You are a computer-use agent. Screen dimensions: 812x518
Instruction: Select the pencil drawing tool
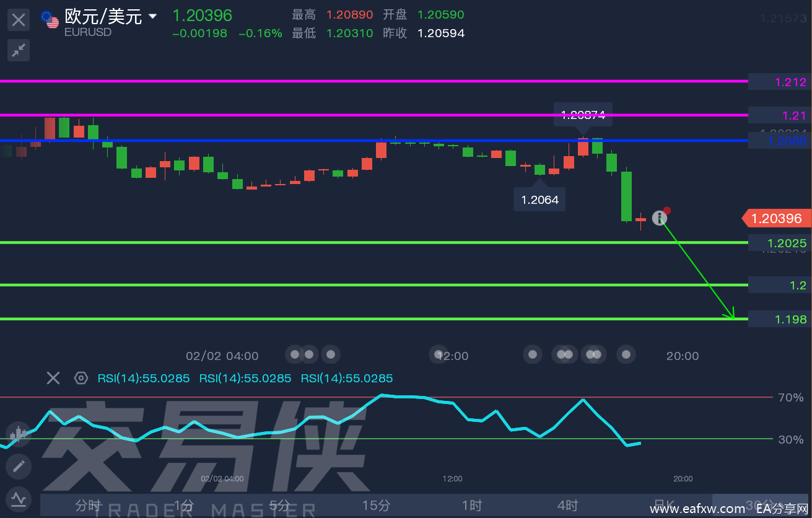tap(18, 466)
